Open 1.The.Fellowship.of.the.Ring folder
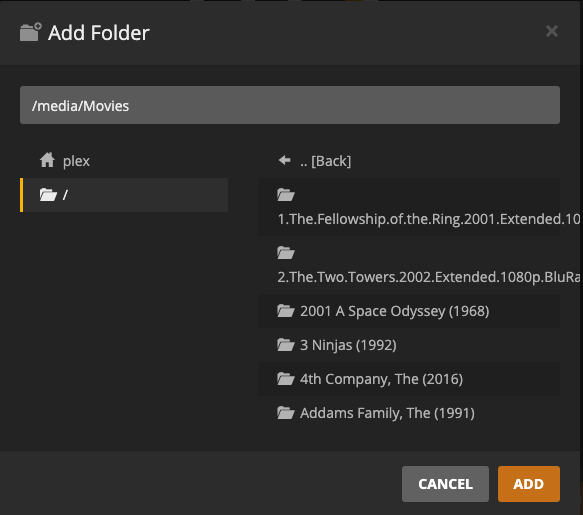 409,207
